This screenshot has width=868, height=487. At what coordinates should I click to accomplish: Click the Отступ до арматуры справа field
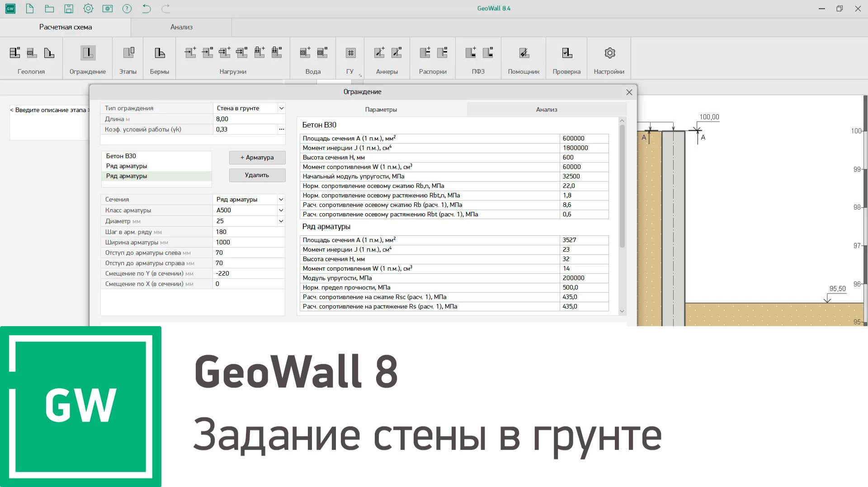(x=249, y=263)
